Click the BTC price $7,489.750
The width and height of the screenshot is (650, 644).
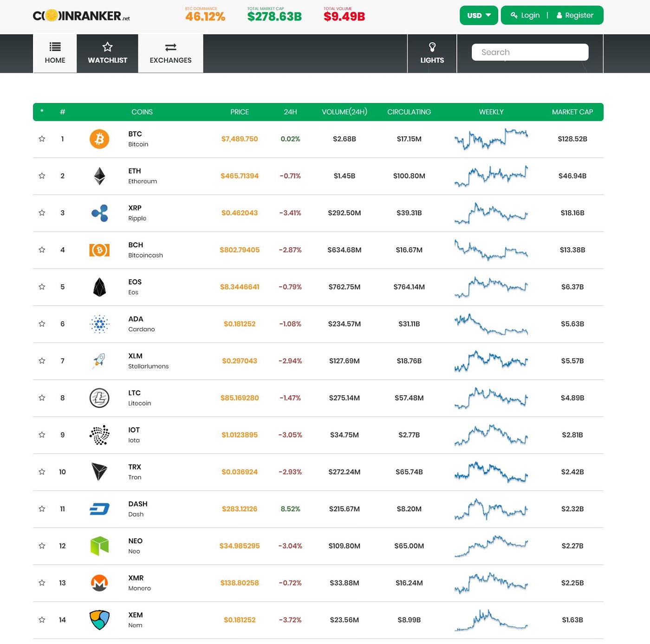tap(240, 139)
